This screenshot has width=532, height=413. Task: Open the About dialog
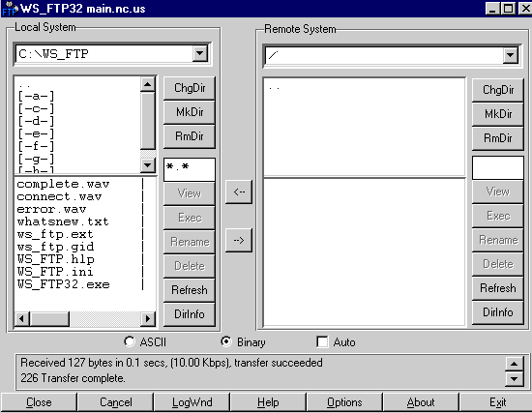(421, 402)
